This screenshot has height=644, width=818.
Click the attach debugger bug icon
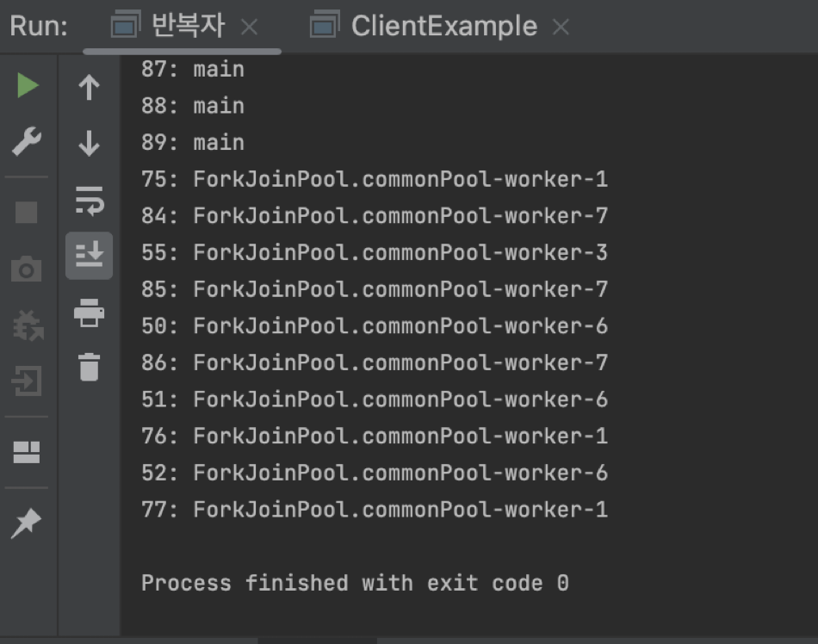28,325
